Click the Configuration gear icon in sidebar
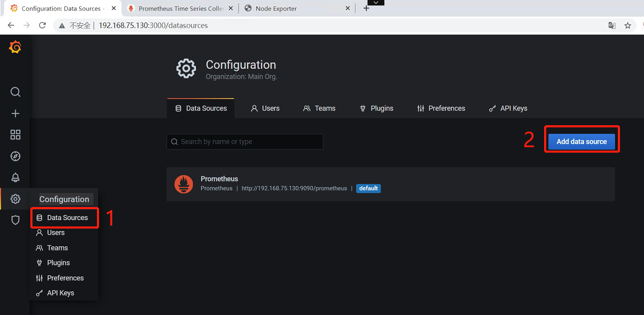The width and height of the screenshot is (644, 315). [15, 199]
